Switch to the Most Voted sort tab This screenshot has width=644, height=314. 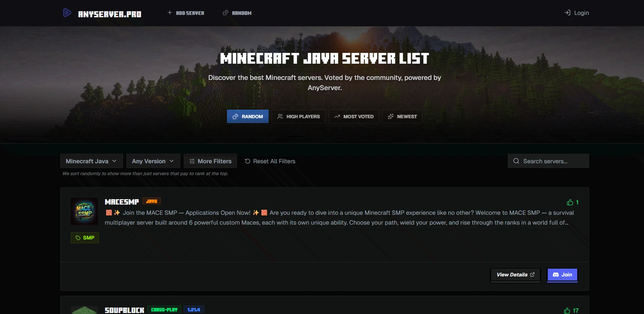354,117
